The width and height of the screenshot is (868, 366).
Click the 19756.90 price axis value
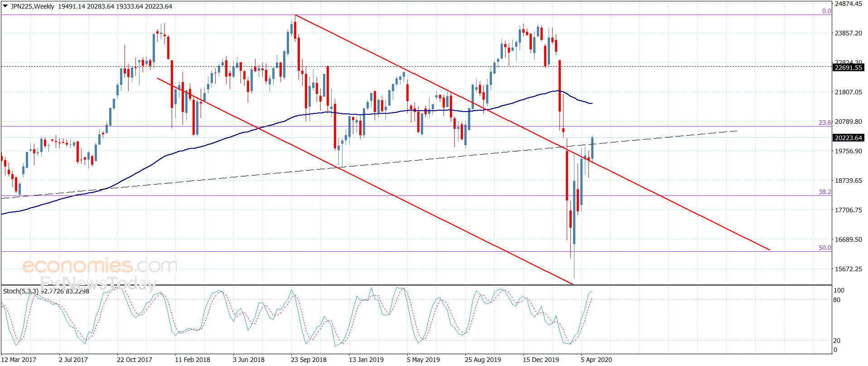pos(849,151)
